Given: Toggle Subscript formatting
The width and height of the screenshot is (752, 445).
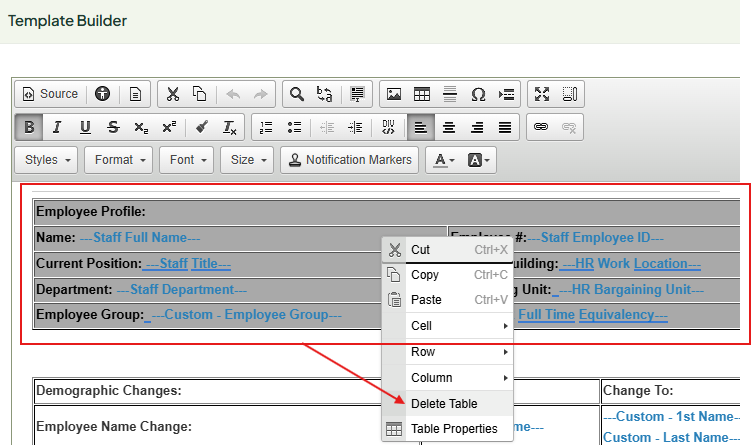Looking at the screenshot, I should coord(141,127).
